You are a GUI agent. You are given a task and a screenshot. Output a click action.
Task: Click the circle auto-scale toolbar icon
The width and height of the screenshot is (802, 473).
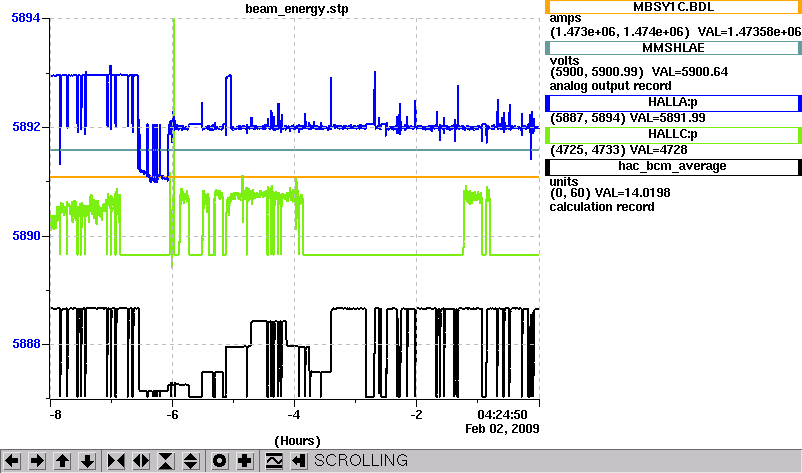(x=219, y=461)
